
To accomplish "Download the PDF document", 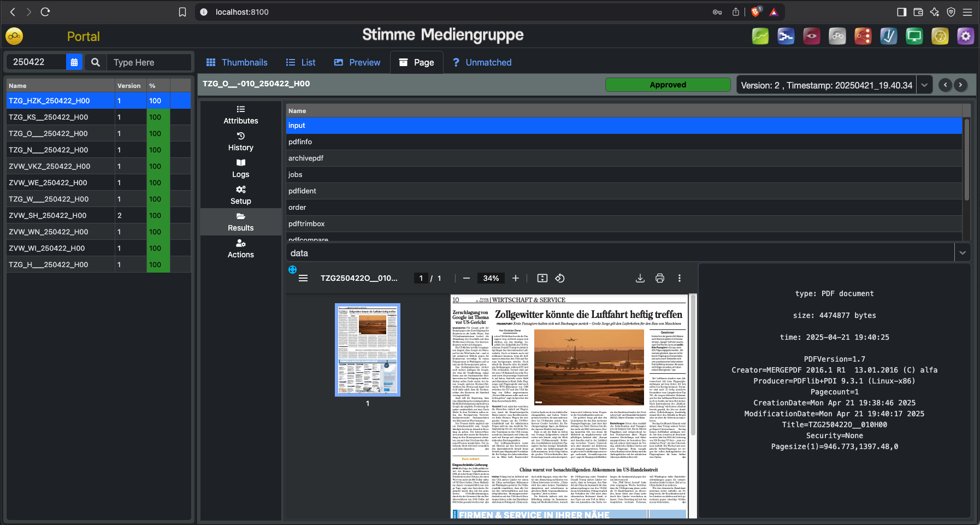I will pyautogui.click(x=640, y=278).
